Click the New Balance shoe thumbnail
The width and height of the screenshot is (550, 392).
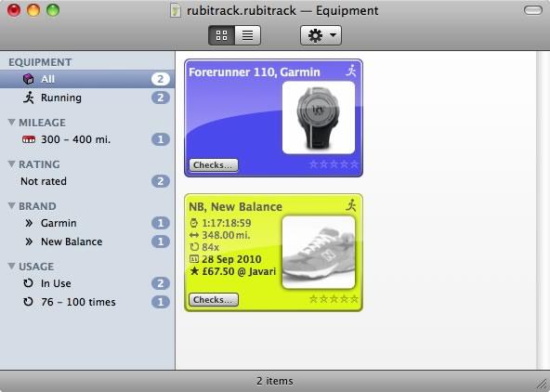click(319, 253)
